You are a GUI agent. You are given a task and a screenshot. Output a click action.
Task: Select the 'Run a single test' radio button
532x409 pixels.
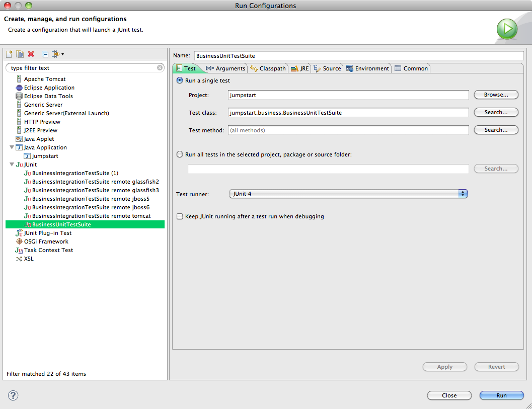pos(180,80)
